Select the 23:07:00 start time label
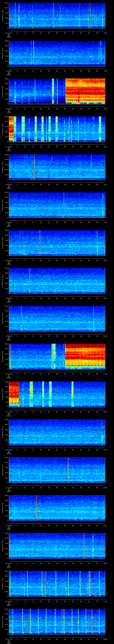The image size is (114, 644). click(x=9, y=260)
